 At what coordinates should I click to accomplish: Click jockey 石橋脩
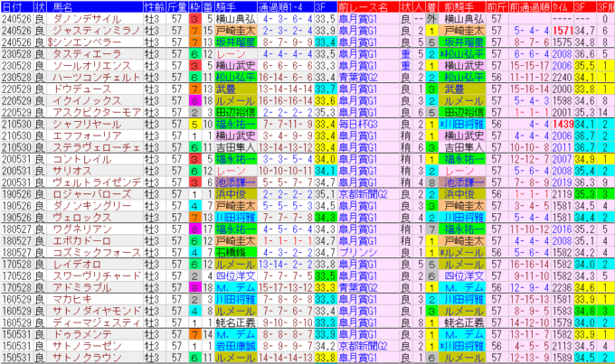tap(231, 252)
